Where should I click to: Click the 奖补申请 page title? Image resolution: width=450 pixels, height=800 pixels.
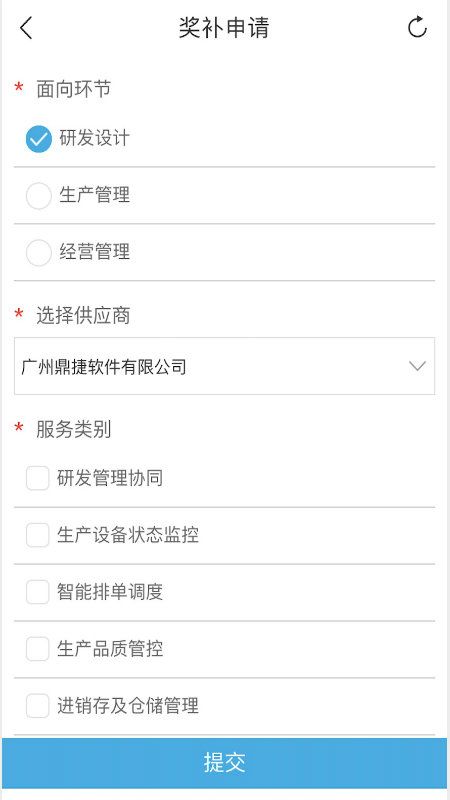coord(223,28)
